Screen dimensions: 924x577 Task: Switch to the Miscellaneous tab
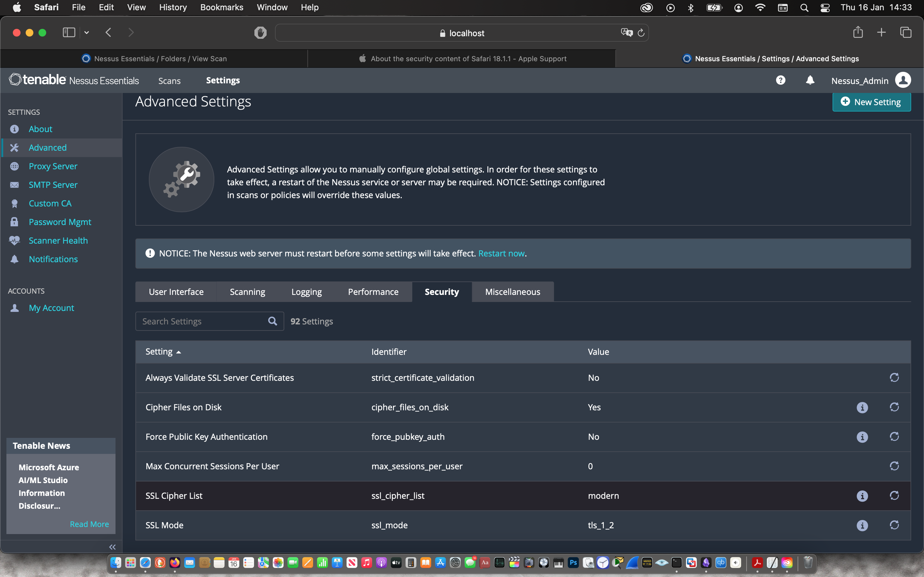click(512, 292)
